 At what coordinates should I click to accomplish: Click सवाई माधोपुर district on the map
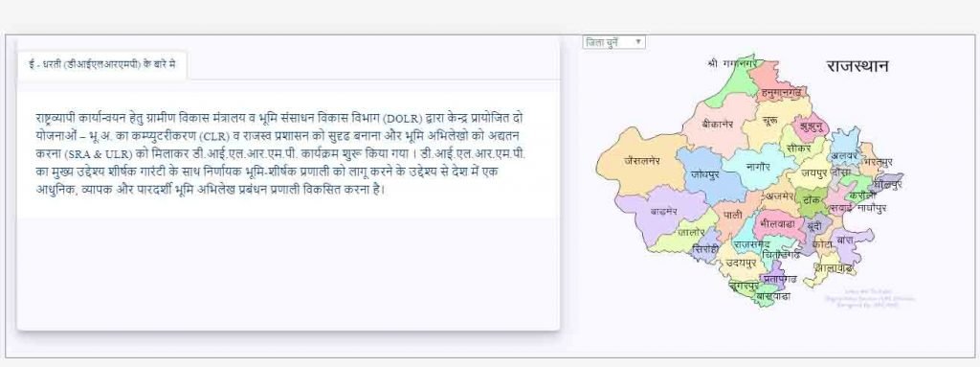click(858, 208)
